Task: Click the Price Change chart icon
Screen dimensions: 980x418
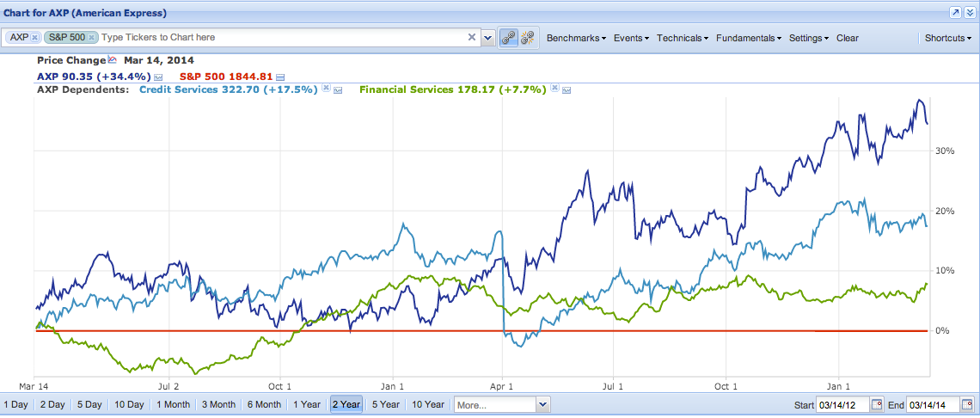Action: pyautogui.click(x=113, y=60)
